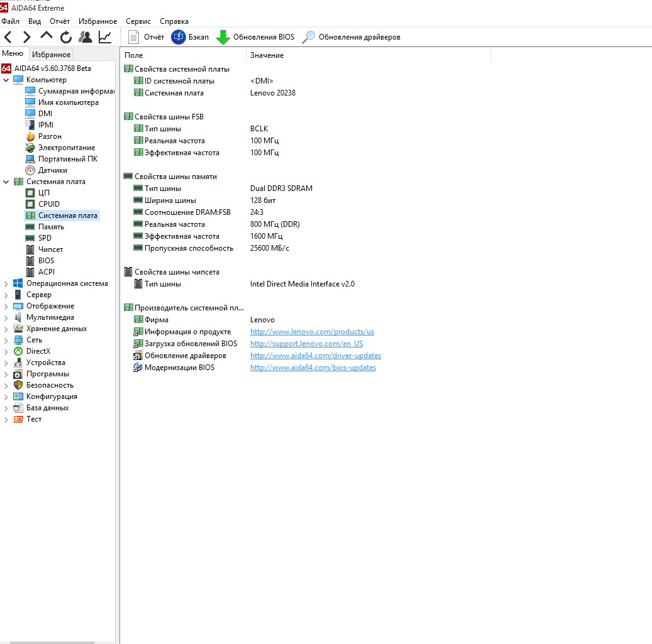Open the Вид menu
652x644 pixels.
pos(35,21)
